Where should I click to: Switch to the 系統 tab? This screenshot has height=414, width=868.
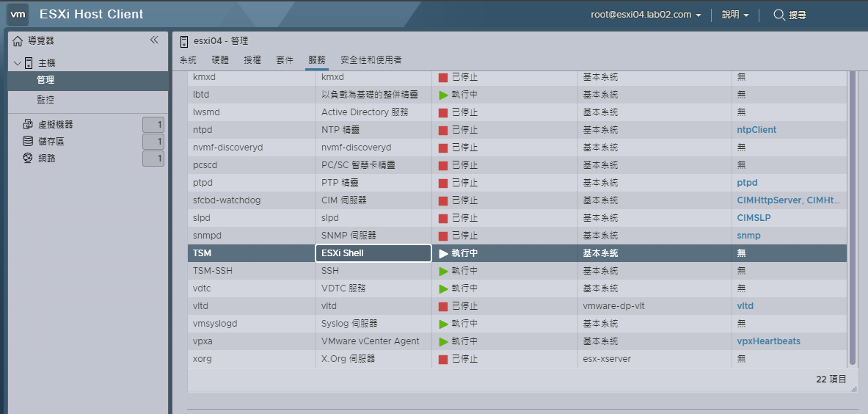click(x=188, y=59)
